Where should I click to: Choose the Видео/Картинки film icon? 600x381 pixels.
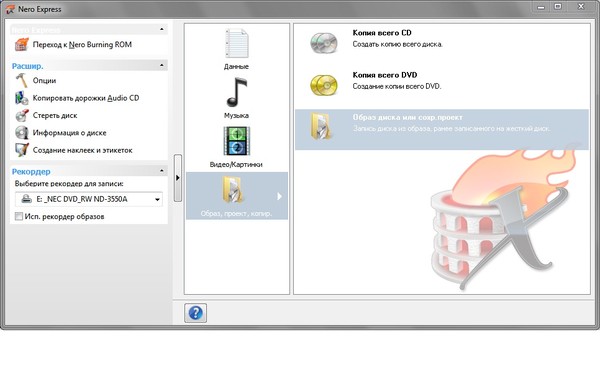click(x=236, y=141)
